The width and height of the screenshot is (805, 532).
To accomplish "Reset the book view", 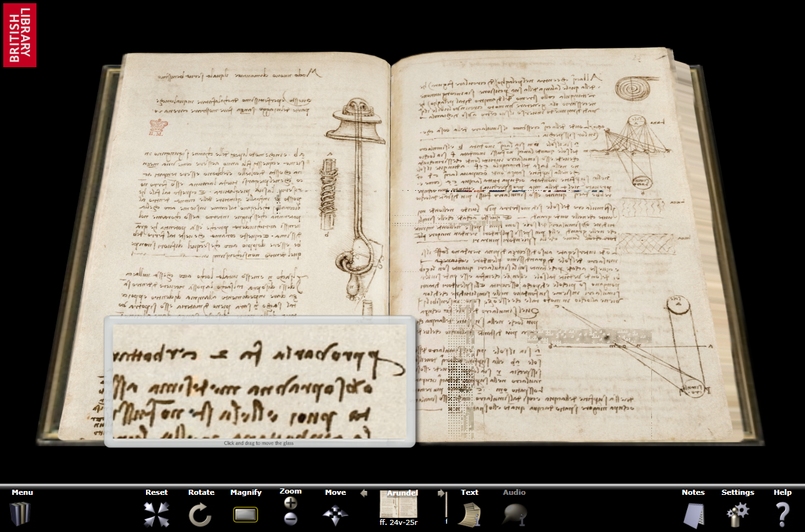I will pyautogui.click(x=156, y=514).
